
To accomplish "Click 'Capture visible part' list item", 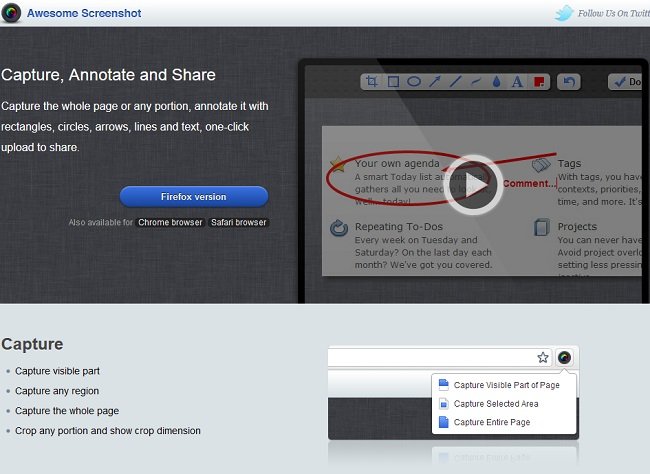I will pyautogui.click(x=57, y=371).
